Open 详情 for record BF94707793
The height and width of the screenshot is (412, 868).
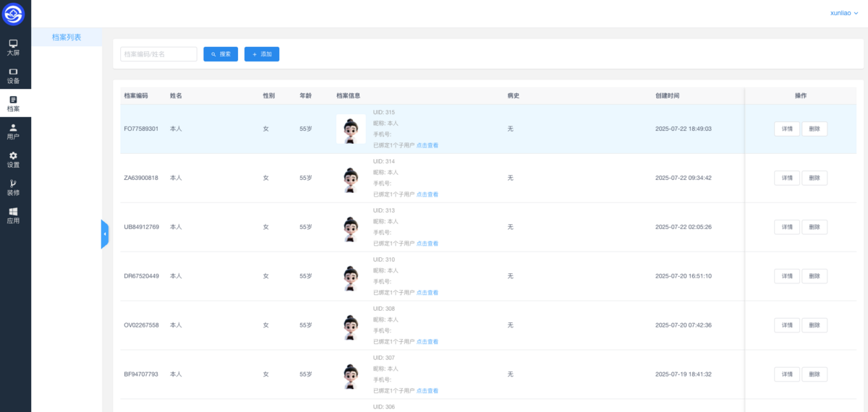click(x=787, y=374)
